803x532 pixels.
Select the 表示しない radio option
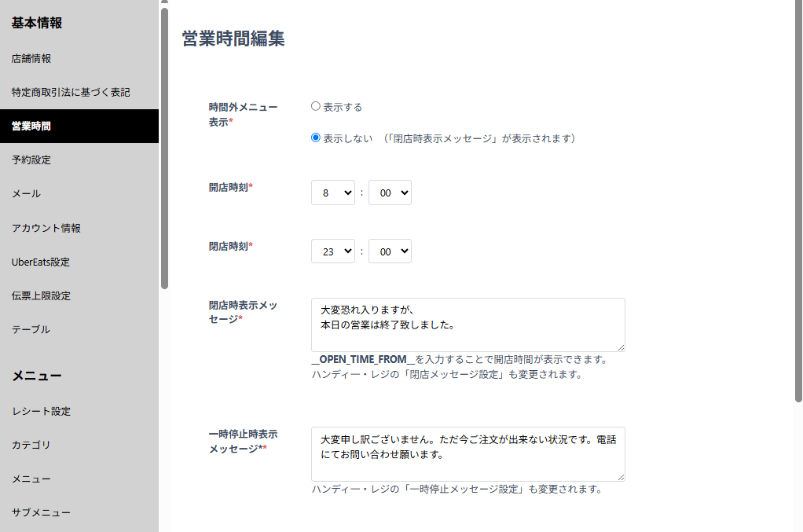click(316, 138)
